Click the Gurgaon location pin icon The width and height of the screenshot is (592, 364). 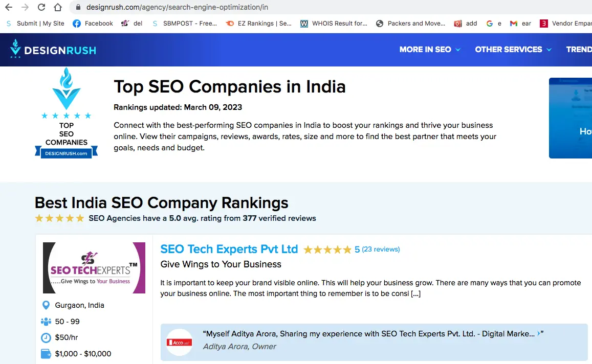46,305
